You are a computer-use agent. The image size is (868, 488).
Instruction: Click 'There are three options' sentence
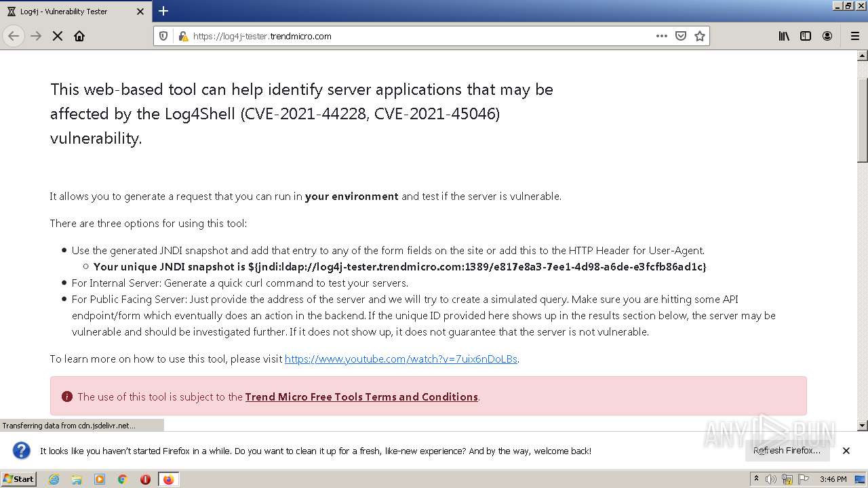coord(149,224)
